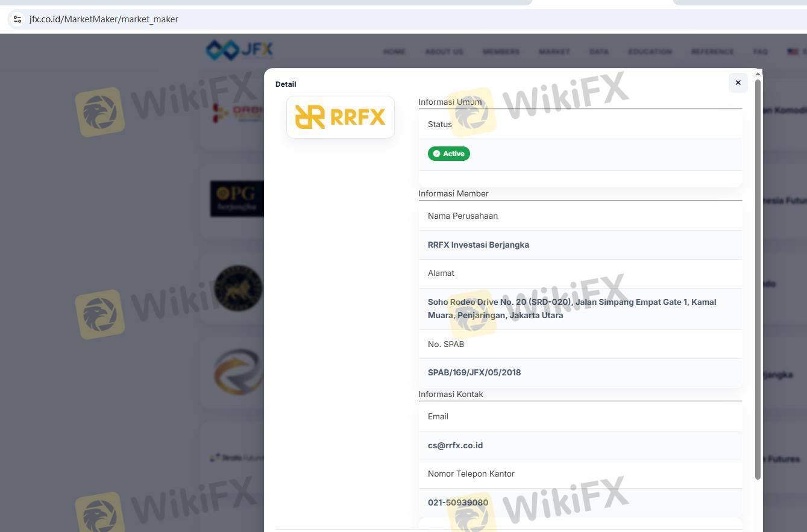This screenshot has width=807, height=532.
Task: Click the jfx.co.id address bar URL
Action: click(104, 19)
